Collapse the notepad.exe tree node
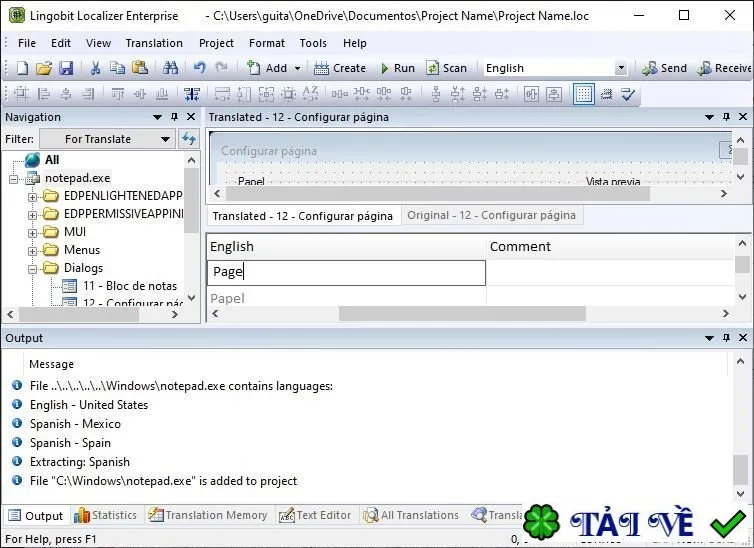This screenshot has width=754, height=548. click(14, 179)
